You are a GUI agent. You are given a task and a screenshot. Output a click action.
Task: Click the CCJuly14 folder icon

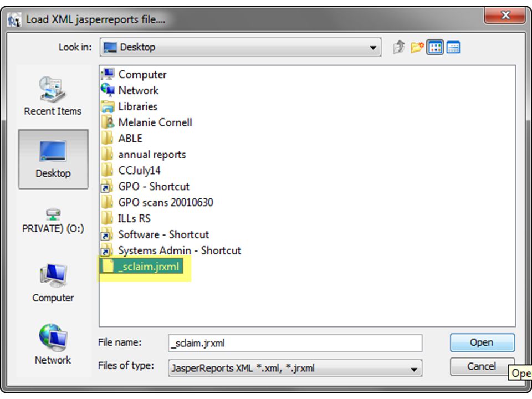[108, 170]
